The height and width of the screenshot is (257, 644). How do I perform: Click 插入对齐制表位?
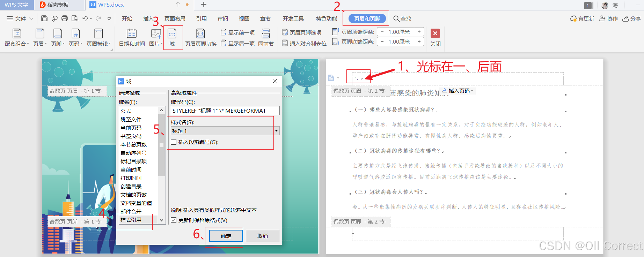[304, 43]
